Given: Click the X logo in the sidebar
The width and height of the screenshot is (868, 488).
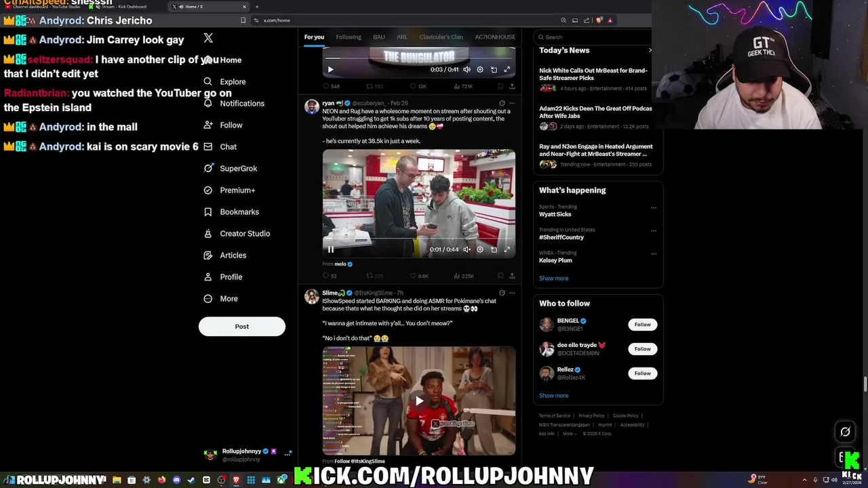Looking at the screenshot, I should (208, 38).
